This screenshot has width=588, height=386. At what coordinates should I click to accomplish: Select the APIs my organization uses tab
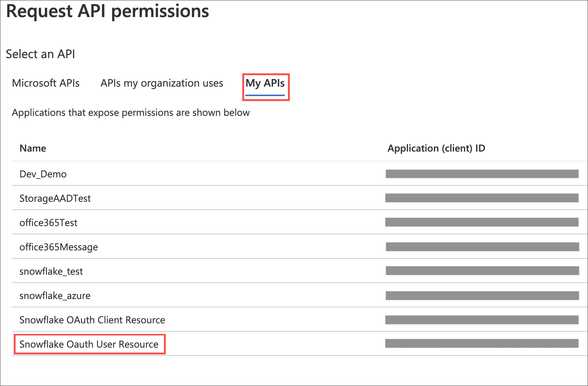(x=162, y=83)
